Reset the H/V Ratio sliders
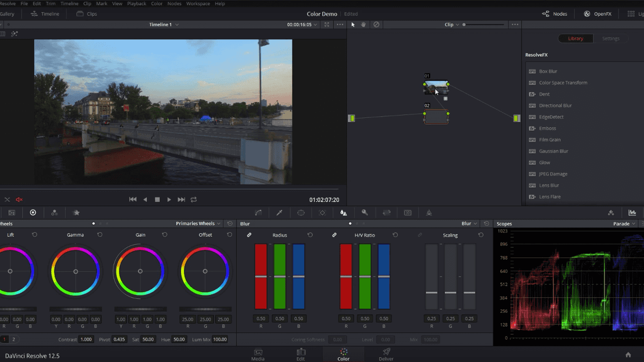The height and width of the screenshot is (362, 644). pos(395,235)
